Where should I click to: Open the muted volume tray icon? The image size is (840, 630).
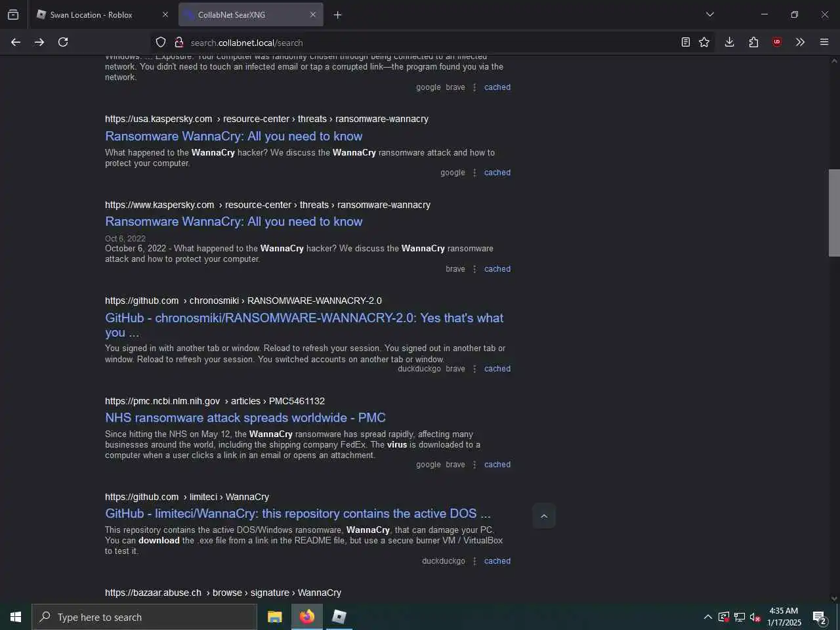point(755,617)
